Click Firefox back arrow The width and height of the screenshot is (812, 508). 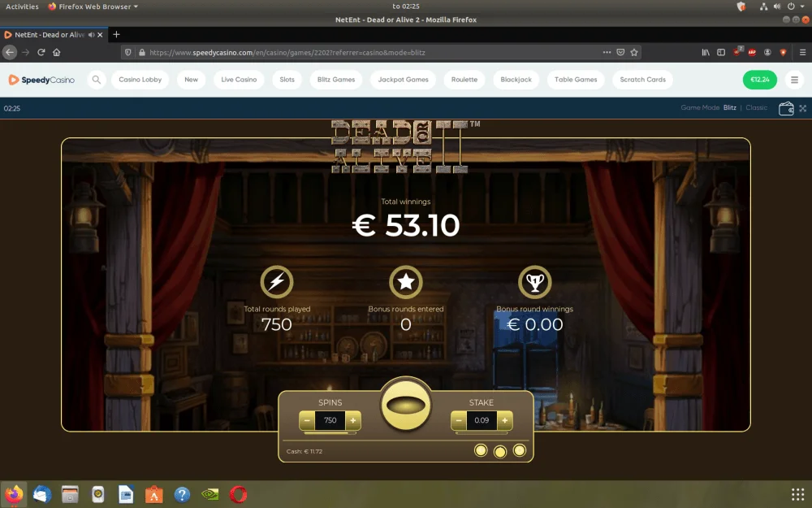click(x=9, y=52)
